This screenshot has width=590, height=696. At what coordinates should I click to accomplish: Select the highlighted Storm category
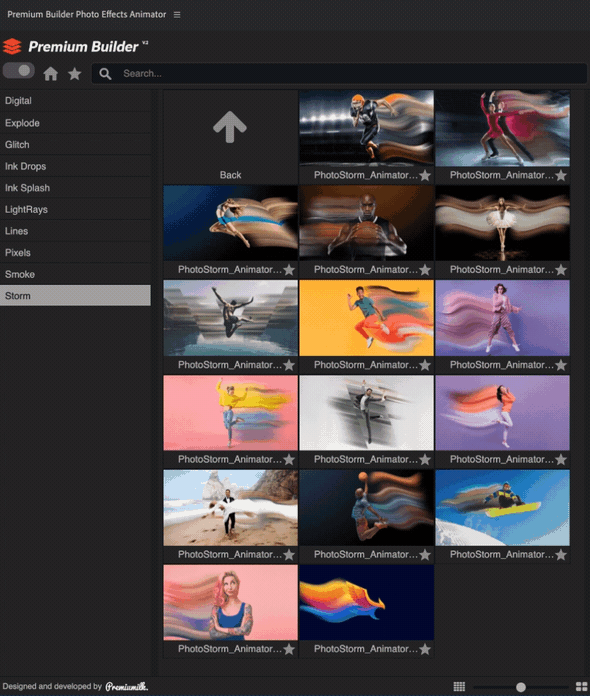click(x=75, y=296)
